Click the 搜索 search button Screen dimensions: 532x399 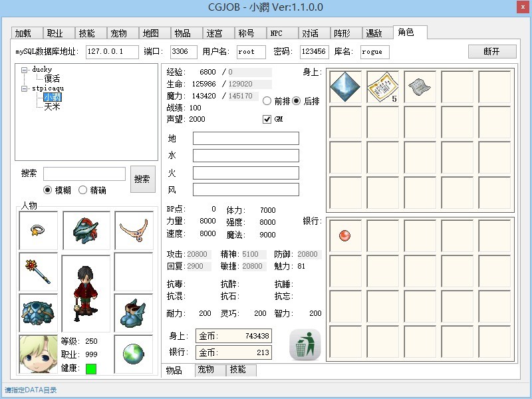pos(142,179)
